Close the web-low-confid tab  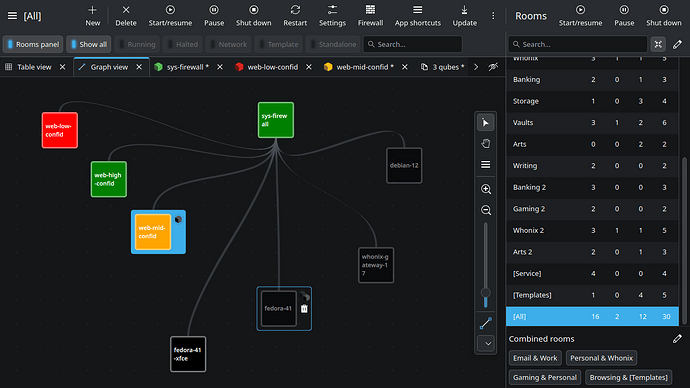coord(309,67)
